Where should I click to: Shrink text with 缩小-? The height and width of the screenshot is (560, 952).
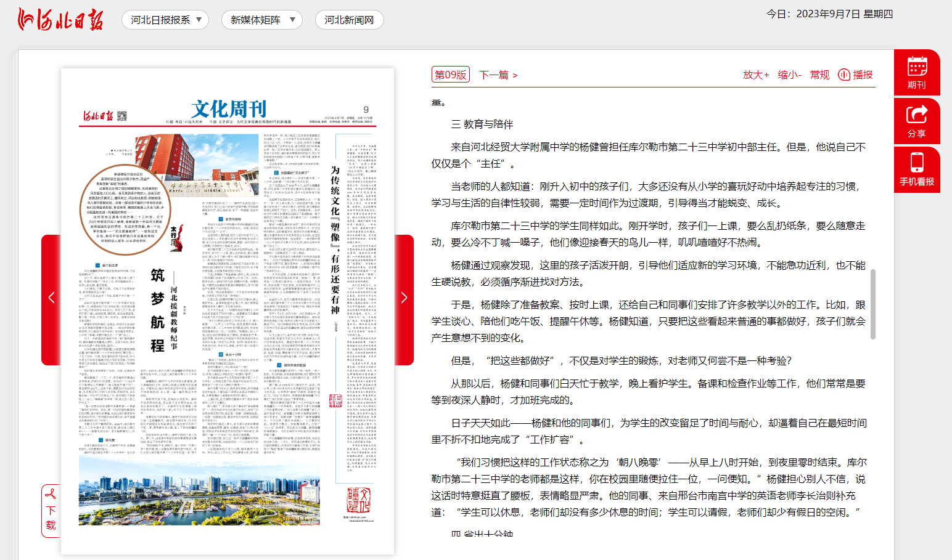click(x=790, y=75)
